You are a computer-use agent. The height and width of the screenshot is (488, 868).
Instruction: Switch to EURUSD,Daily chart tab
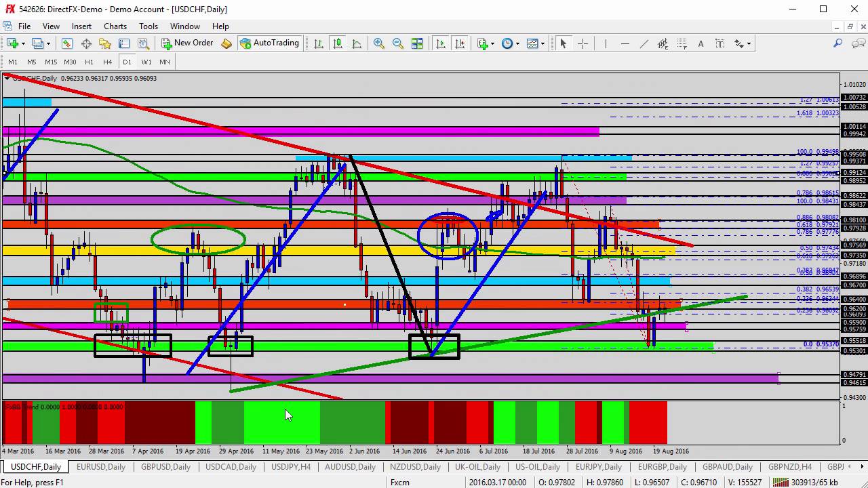(x=101, y=467)
